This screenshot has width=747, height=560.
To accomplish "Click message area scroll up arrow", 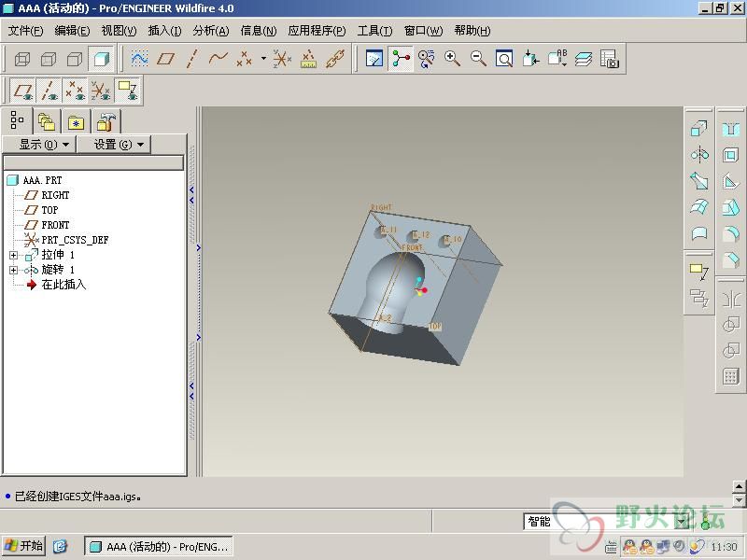I will click(739, 486).
